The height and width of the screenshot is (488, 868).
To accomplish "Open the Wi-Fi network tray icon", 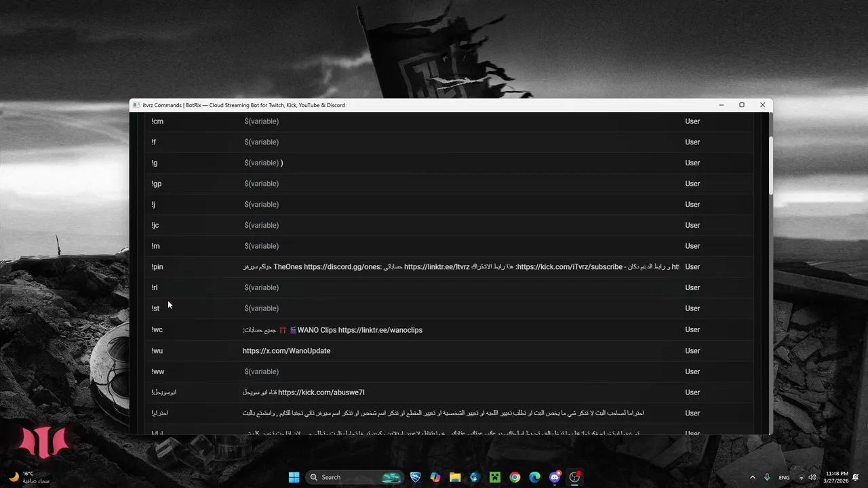I will 801,477.
